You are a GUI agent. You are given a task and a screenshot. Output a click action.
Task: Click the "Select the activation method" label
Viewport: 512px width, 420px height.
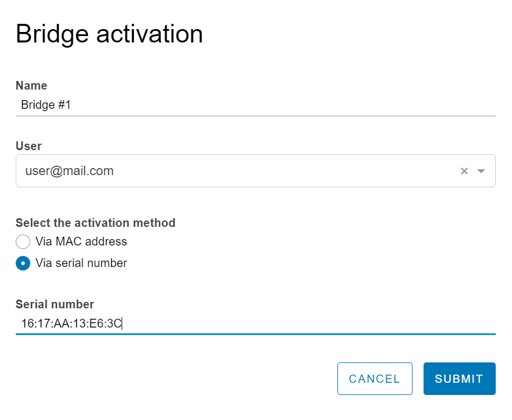tap(95, 223)
